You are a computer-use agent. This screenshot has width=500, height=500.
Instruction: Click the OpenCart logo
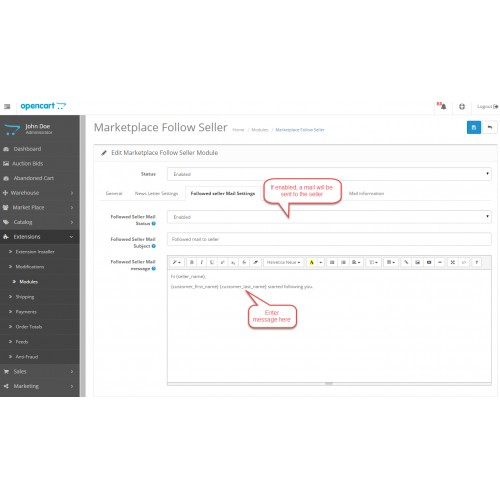(43, 106)
